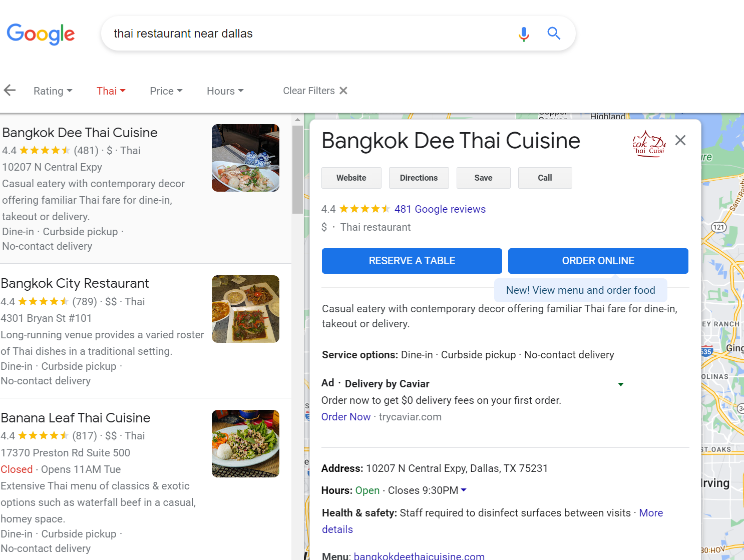This screenshot has width=744, height=560.
Task: Open the Rating filter dropdown
Action: coord(53,91)
